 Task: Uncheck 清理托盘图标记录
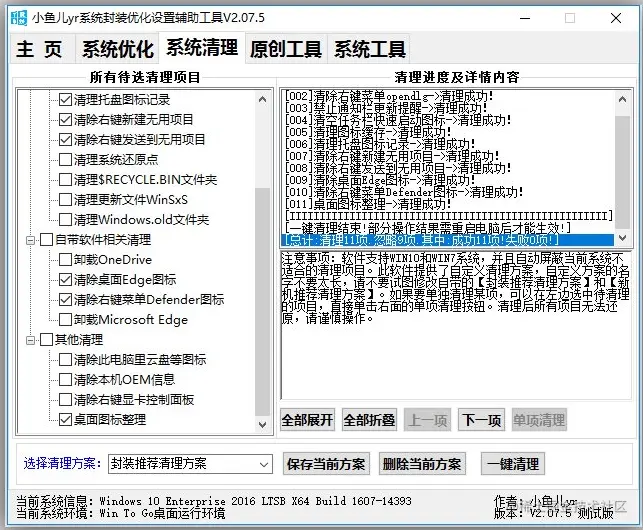coord(66,99)
